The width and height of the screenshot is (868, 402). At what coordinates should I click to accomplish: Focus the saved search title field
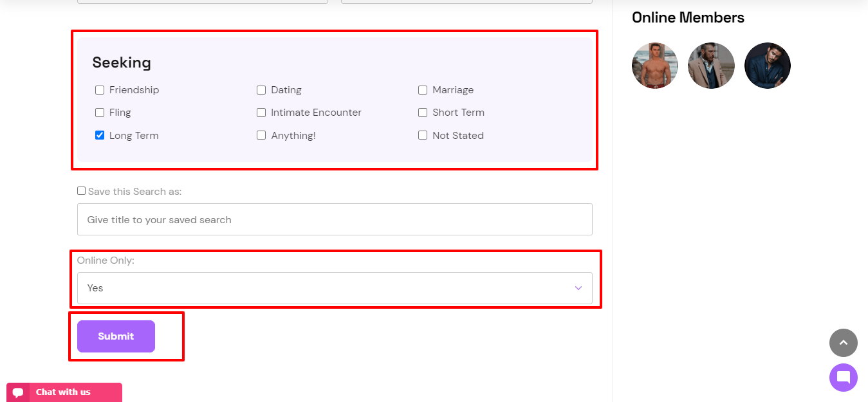click(x=335, y=219)
